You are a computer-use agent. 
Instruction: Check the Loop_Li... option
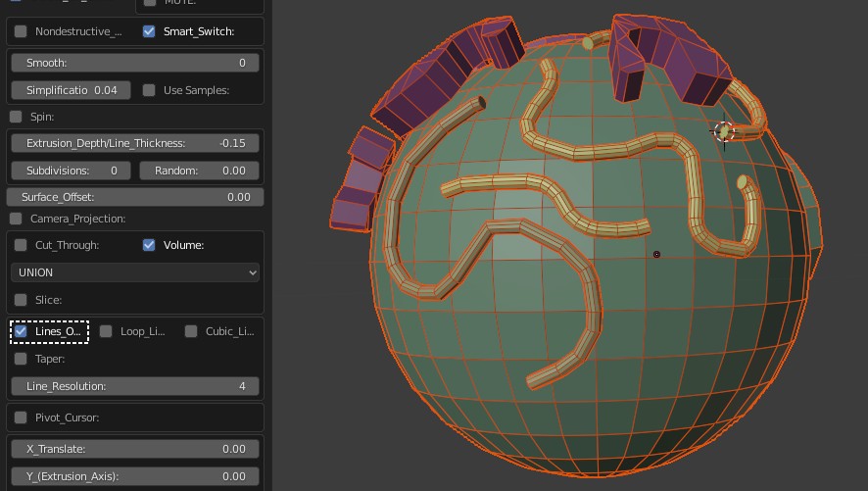click(106, 331)
